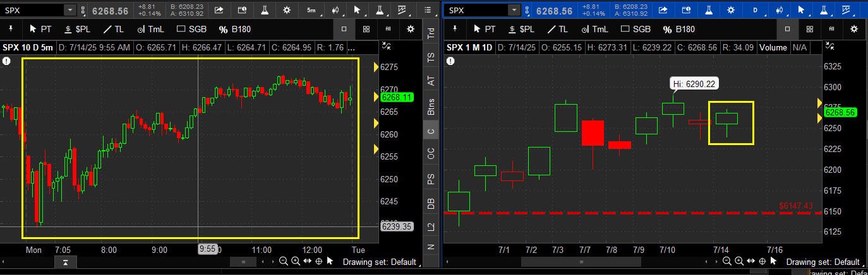Open Share menu in left chart toolbar
The height and width of the screenshot is (275, 868).
coord(219,10)
